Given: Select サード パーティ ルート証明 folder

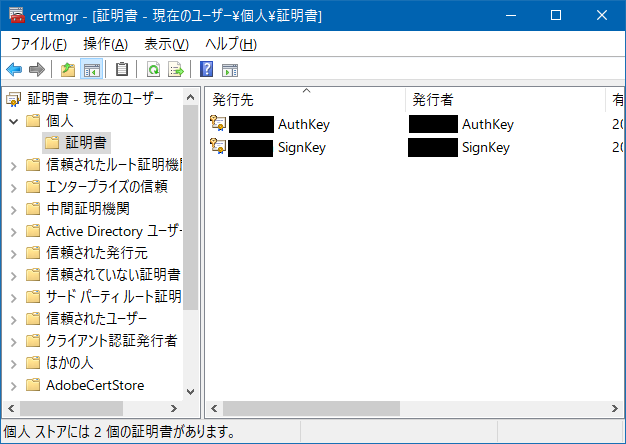Looking at the screenshot, I should click(x=114, y=297).
